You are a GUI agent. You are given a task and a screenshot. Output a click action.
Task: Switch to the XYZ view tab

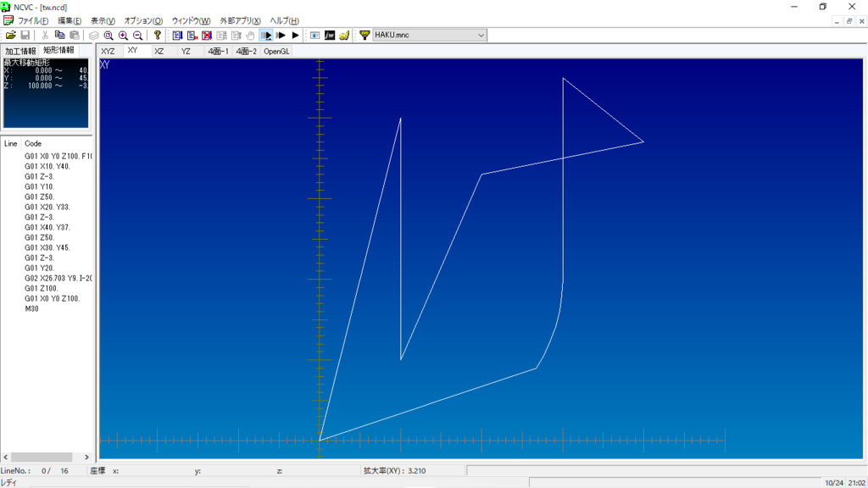click(x=108, y=52)
